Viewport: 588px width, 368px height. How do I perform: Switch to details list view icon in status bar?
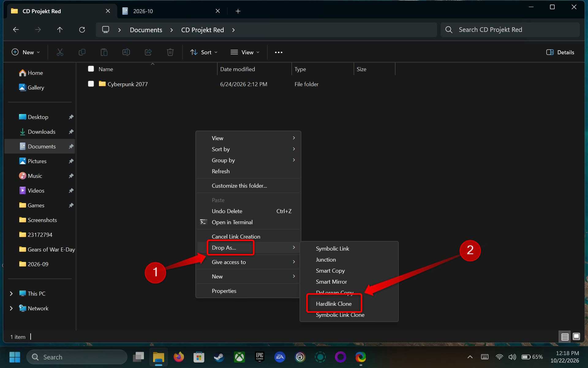tap(565, 337)
